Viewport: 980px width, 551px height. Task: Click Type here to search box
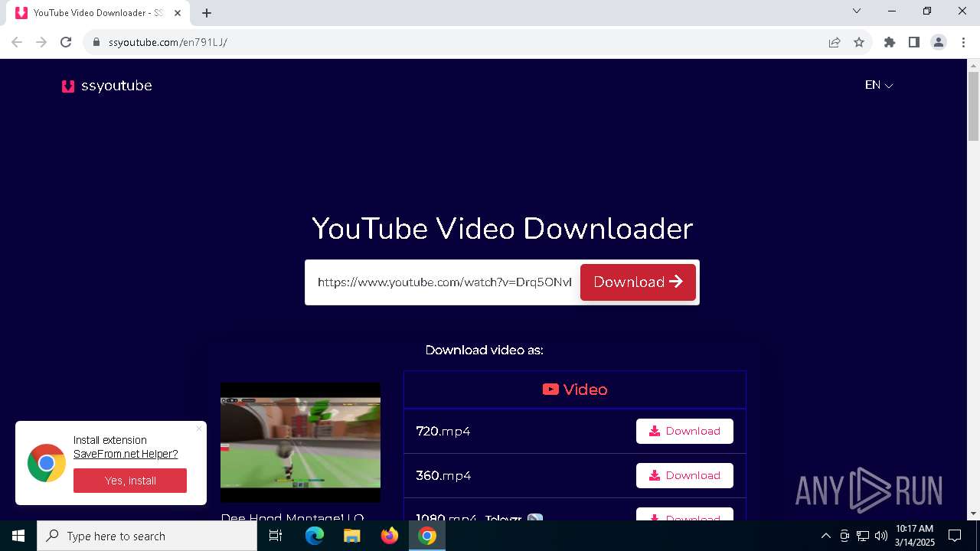pyautogui.click(x=147, y=536)
